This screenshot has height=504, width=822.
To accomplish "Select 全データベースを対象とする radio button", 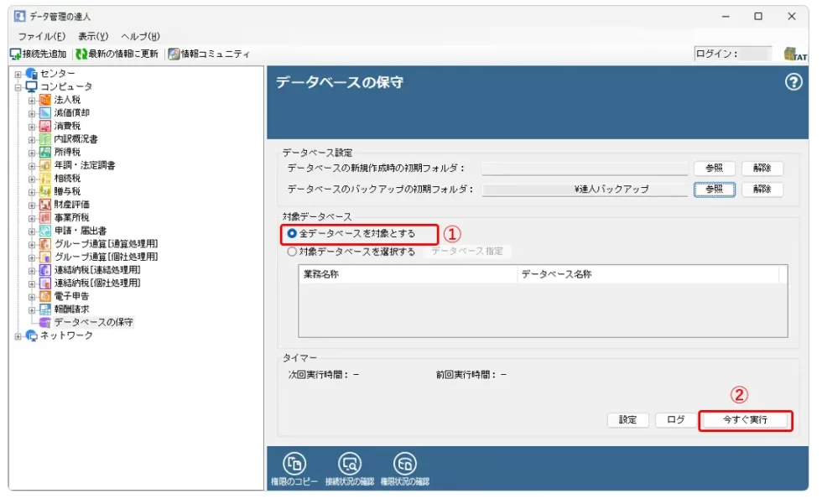I will tap(292, 233).
